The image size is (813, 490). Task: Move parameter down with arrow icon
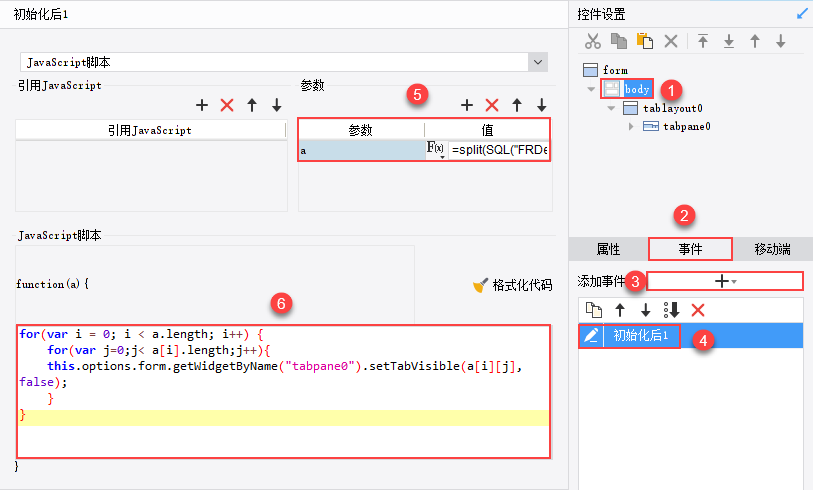[x=542, y=105]
